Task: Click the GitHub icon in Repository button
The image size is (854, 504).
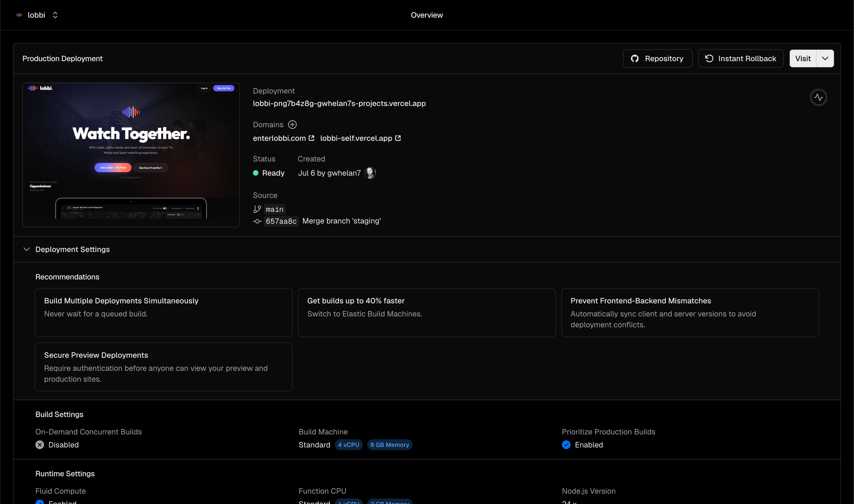Action: tap(635, 58)
